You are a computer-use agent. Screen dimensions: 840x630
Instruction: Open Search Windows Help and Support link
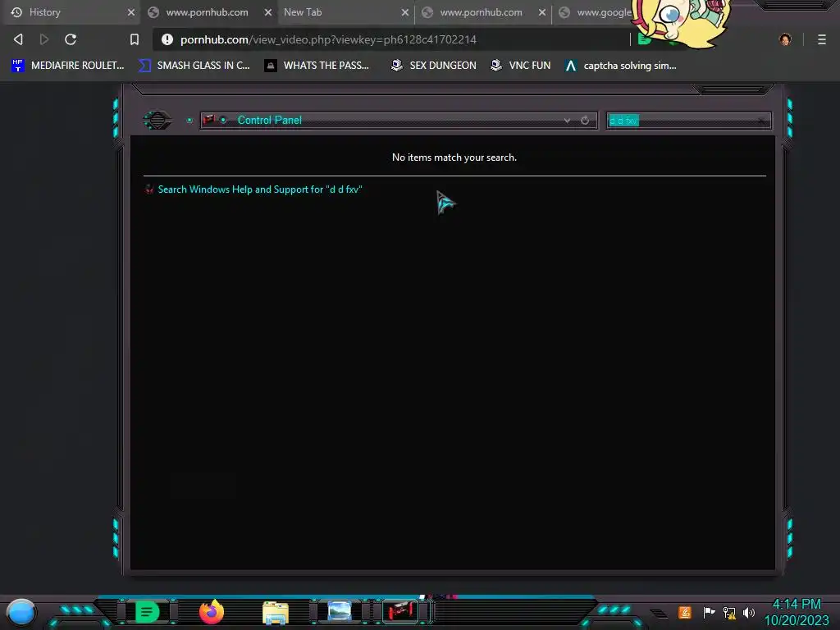click(x=260, y=189)
